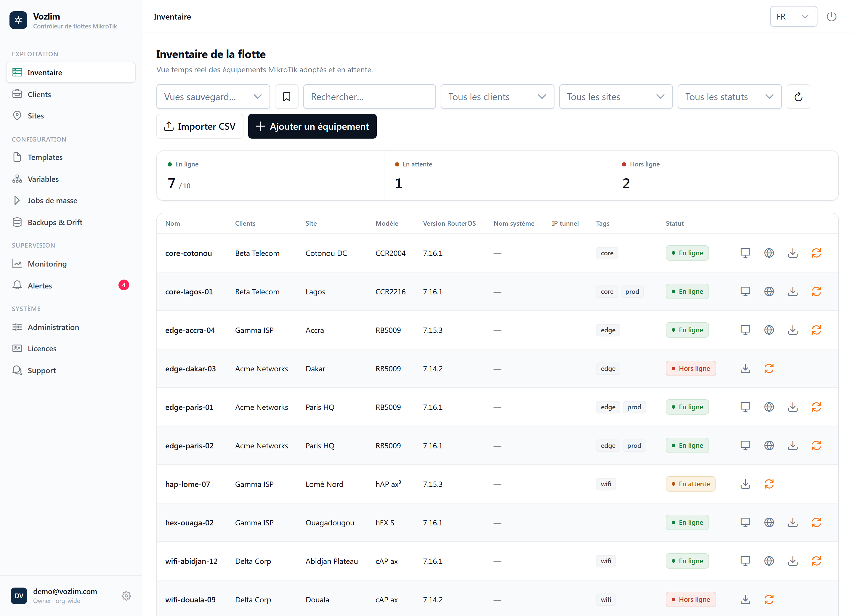Open user settings gear icon
This screenshot has width=853, height=616.
(126, 596)
